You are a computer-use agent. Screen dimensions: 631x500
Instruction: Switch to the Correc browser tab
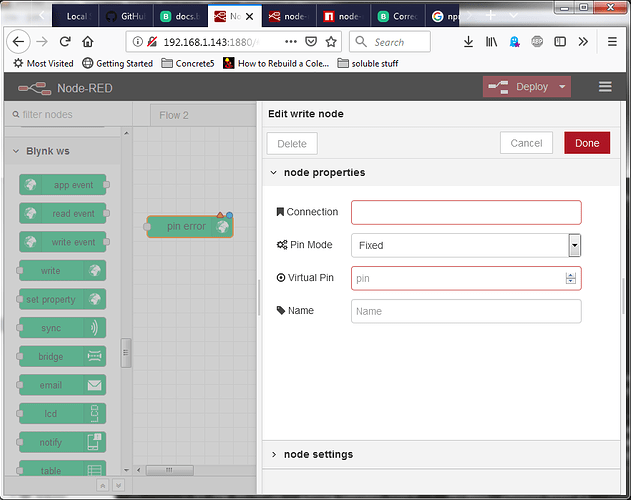pyautogui.click(x=398, y=16)
